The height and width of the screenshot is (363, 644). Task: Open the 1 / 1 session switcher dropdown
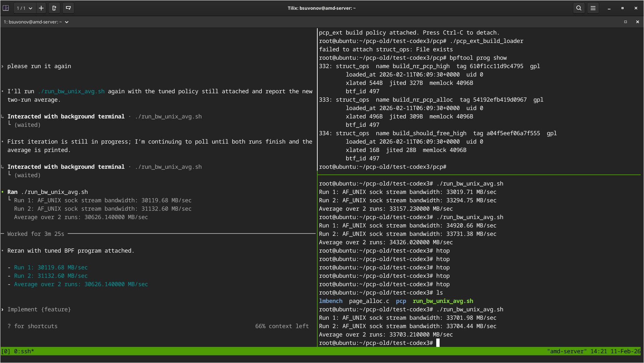[x=24, y=8]
